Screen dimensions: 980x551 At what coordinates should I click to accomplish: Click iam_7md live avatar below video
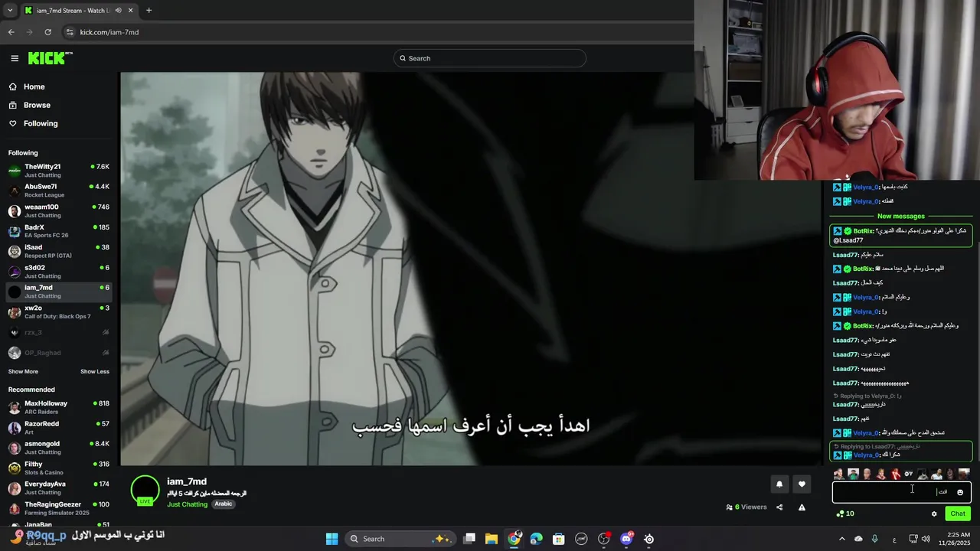pyautogui.click(x=145, y=491)
